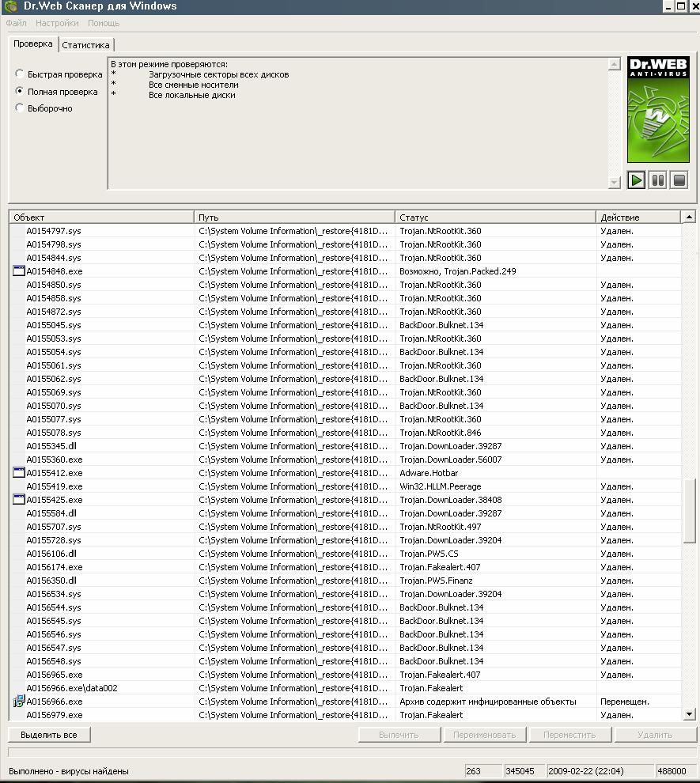
Task: Open the Файл menu
Action: click(x=16, y=24)
